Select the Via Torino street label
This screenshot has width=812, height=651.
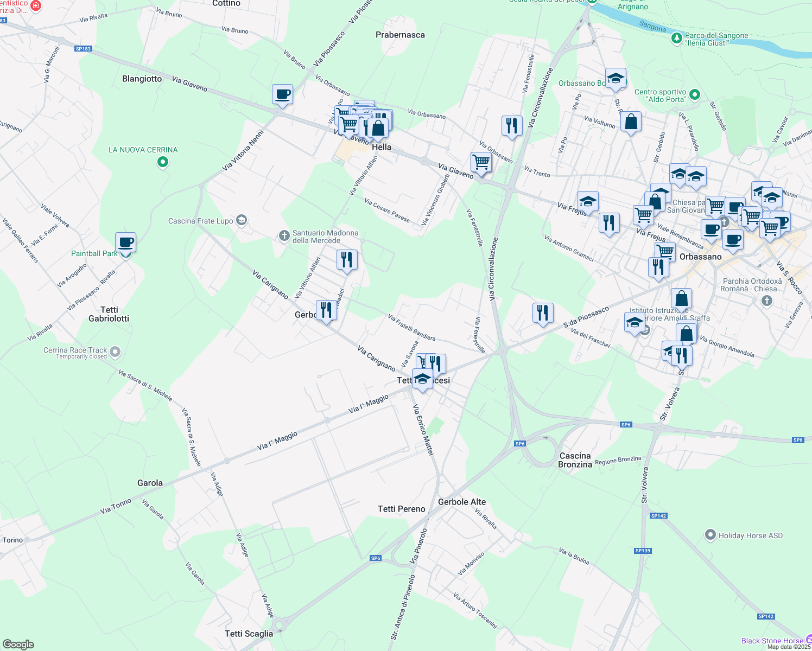(x=116, y=506)
